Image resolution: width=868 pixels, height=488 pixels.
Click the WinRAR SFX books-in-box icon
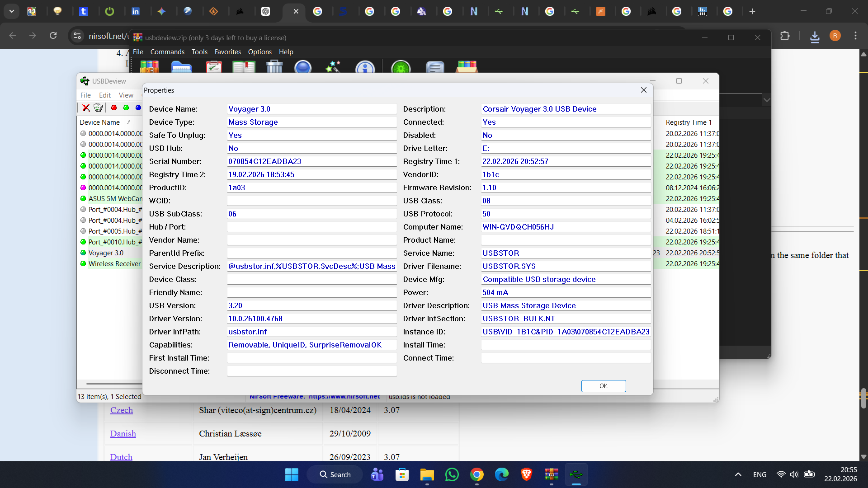(467, 67)
